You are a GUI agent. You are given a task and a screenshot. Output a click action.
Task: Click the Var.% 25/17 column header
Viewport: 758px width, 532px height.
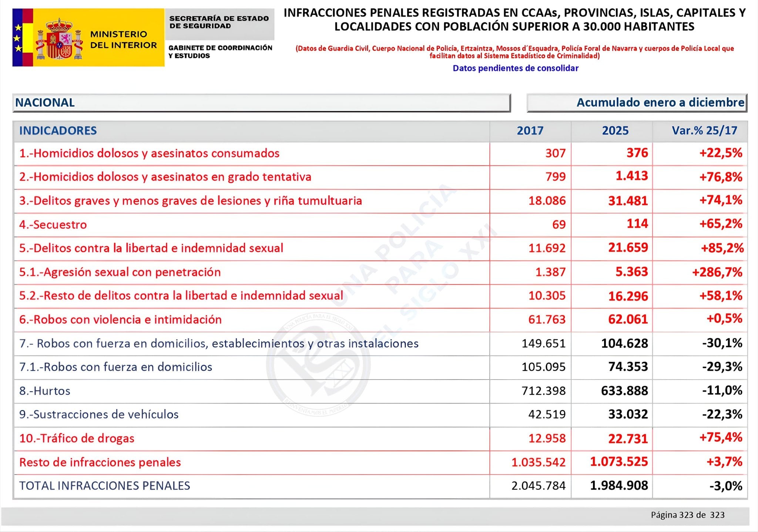[704, 131]
